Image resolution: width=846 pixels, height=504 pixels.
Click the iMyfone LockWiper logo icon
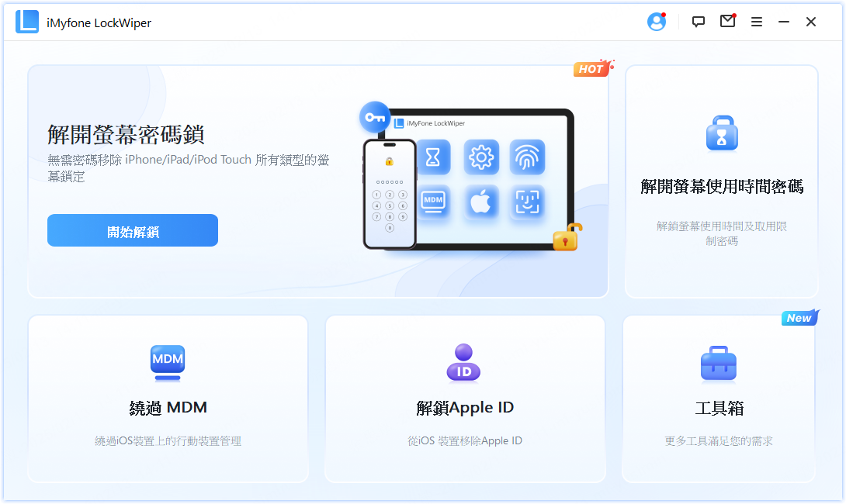pos(27,22)
